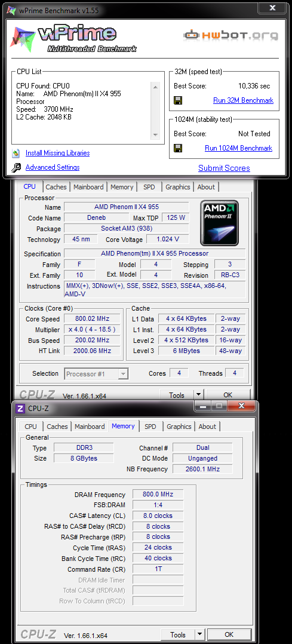Run the 1024M Benchmark
This screenshot has height=644, width=292.
(239, 148)
